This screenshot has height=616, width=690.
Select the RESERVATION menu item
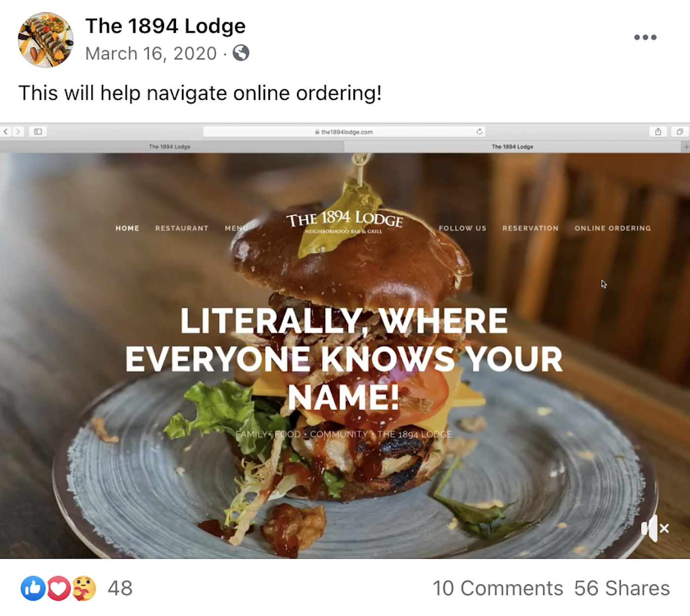(x=530, y=228)
